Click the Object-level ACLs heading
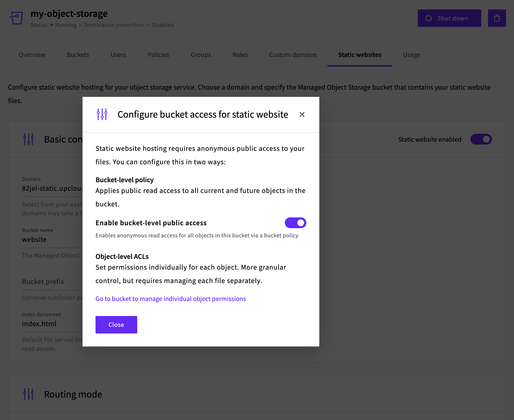 pos(122,256)
